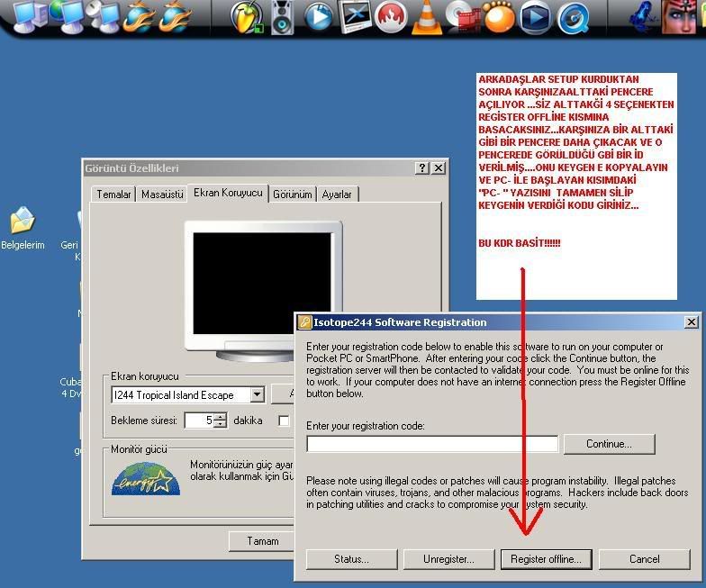The width and height of the screenshot is (706, 588).
Task: Open the painted face icon in dock
Action: pyautogui.click(x=679, y=16)
